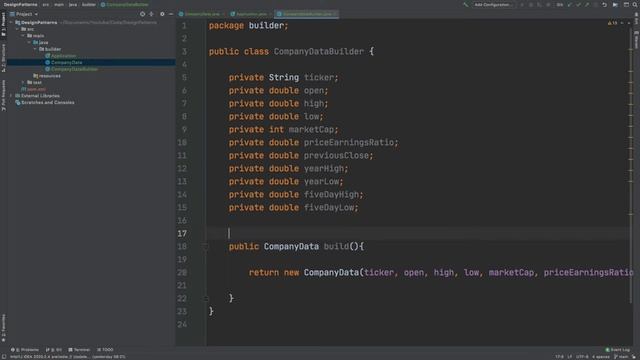640x360 pixels.
Task: Expand the test folder arrow
Action: 23,82
